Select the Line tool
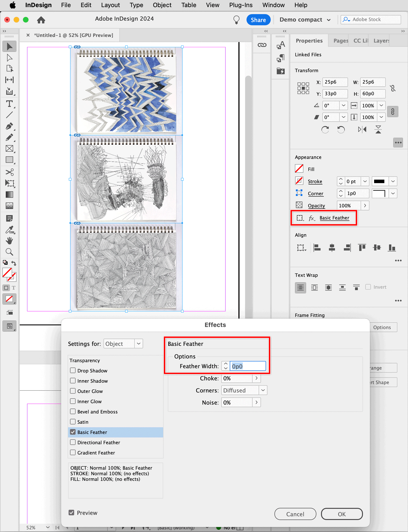This screenshot has height=532, width=408. pyautogui.click(x=9, y=115)
